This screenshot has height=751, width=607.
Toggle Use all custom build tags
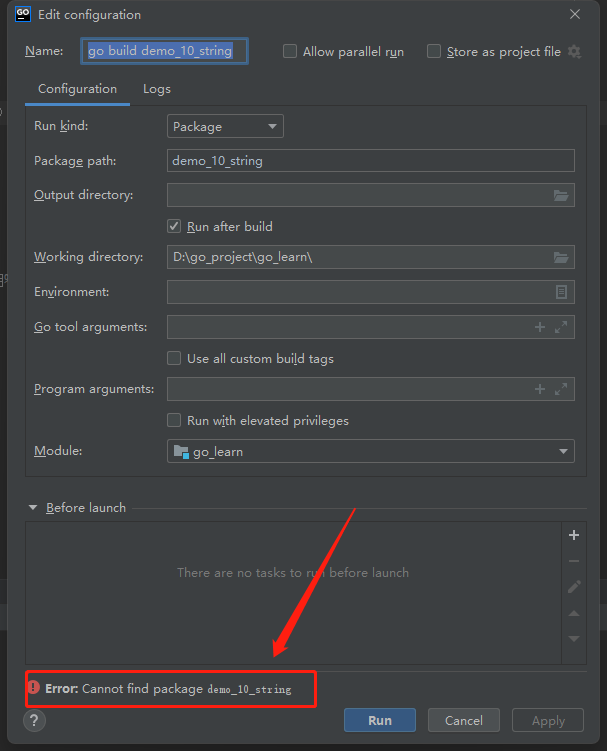point(174,358)
